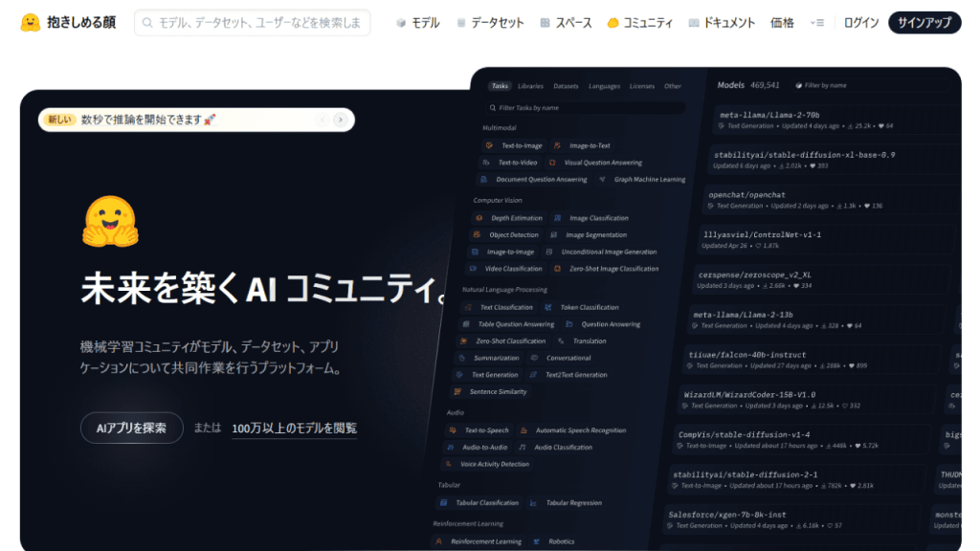Click the 数秒で推論を開始できます announcement banner

coord(196,120)
